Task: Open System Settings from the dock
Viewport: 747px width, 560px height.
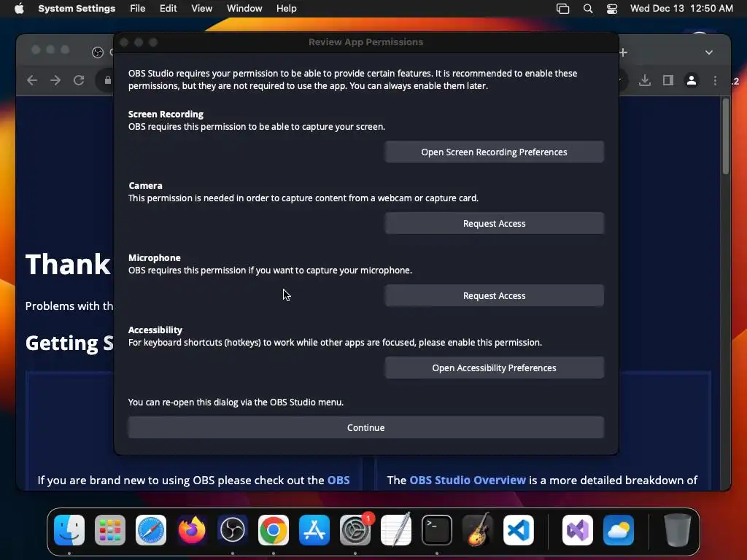Action: pos(355,530)
